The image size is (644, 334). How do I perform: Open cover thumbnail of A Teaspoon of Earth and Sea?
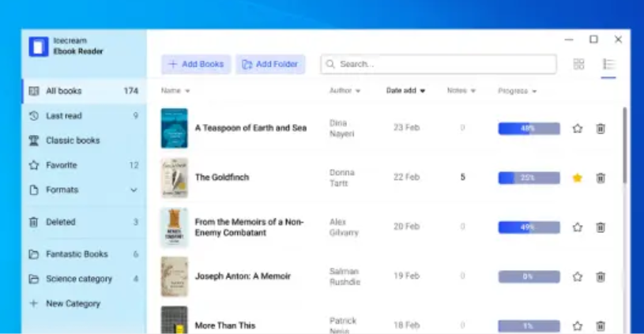point(174,128)
